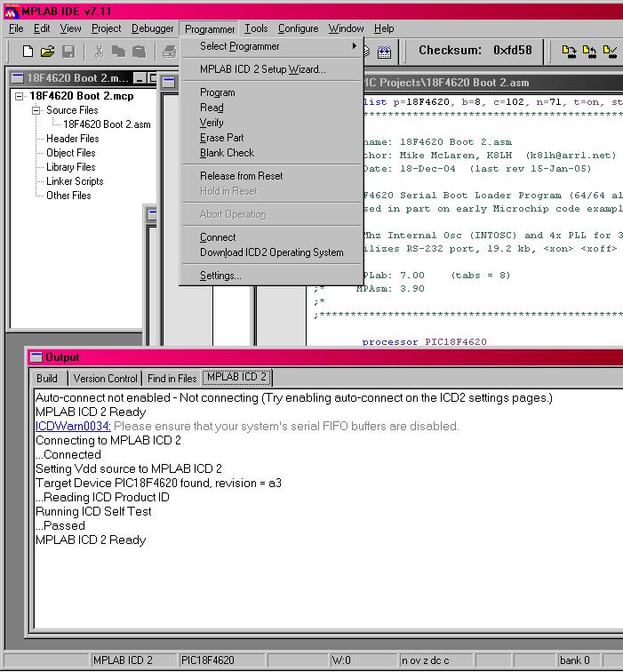This screenshot has width=623, height=672.
Task: Open the File menu
Action: [x=16, y=28]
